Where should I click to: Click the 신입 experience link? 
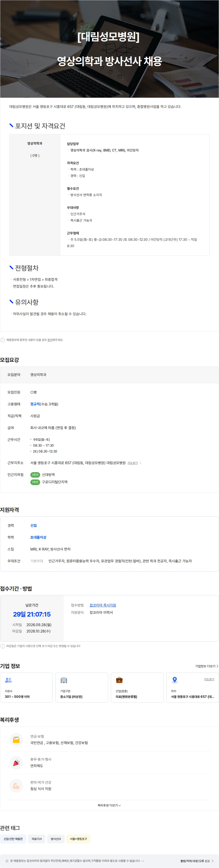click(33, 525)
